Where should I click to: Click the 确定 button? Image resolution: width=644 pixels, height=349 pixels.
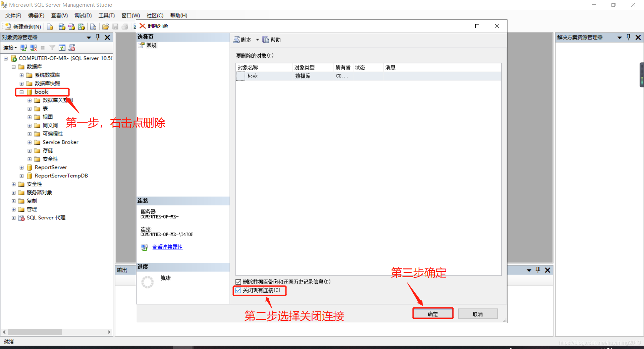(x=433, y=314)
